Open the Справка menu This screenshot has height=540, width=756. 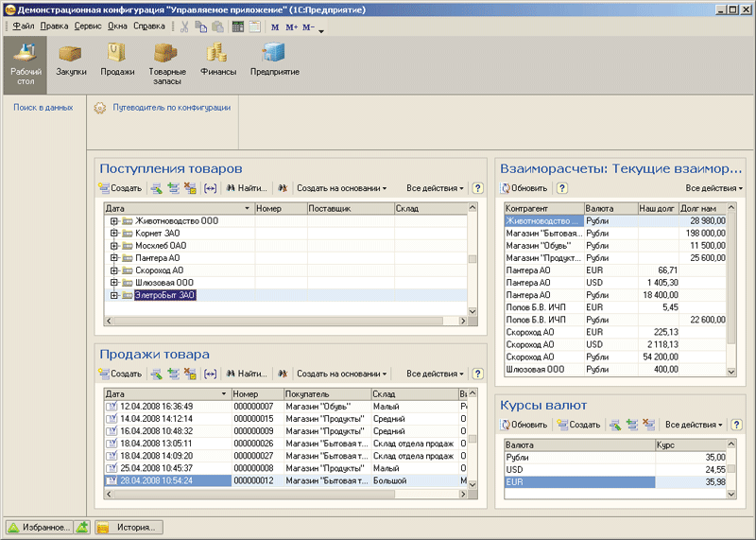tap(149, 26)
